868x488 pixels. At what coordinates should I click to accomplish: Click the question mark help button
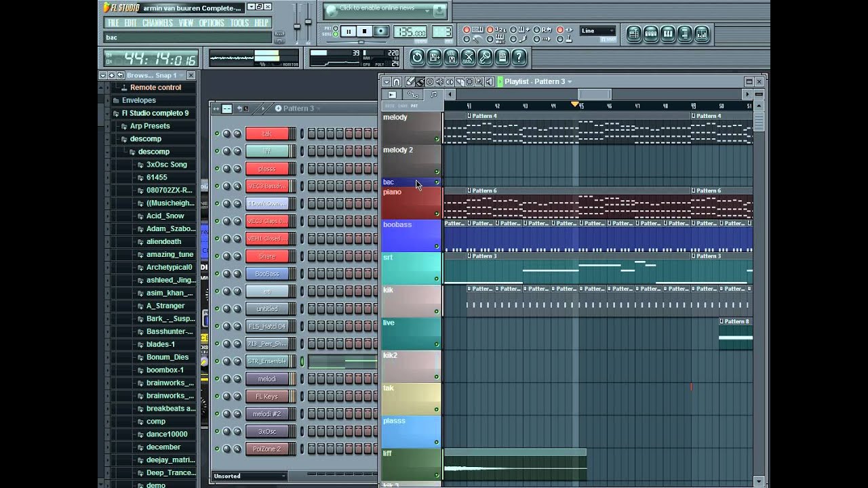pyautogui.click(x=519, y=58)
